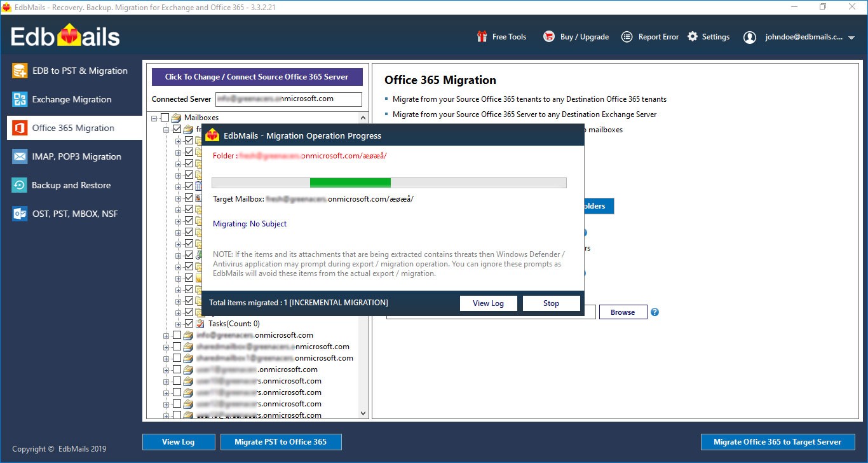The image size is (868, 463).
Task: Check the sharedmailbox@ mailbox checkbox
Action: pyautogui.click(x=177, y=347)
